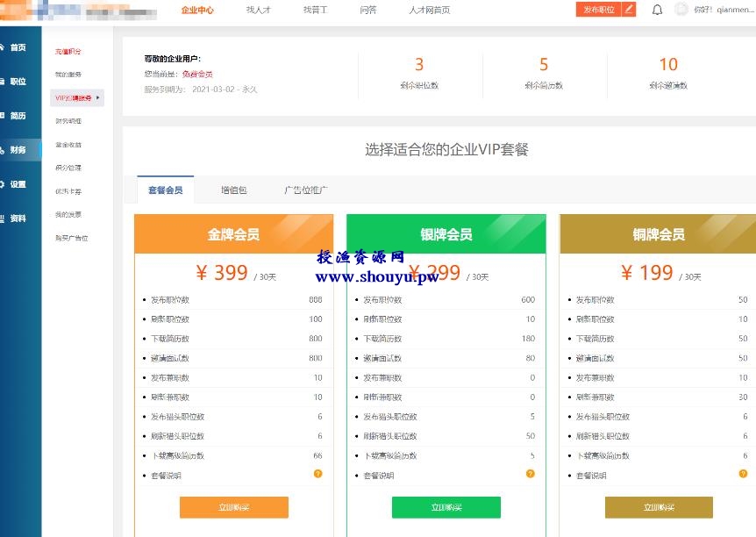
Task: Open 我的服务 submenu link
Action: (x=68, y=75)
